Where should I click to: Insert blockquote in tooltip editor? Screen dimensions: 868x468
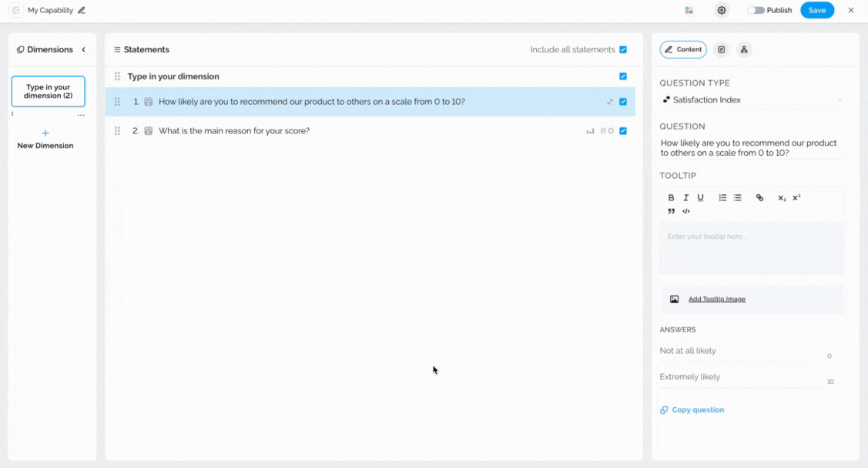point(671,211)
